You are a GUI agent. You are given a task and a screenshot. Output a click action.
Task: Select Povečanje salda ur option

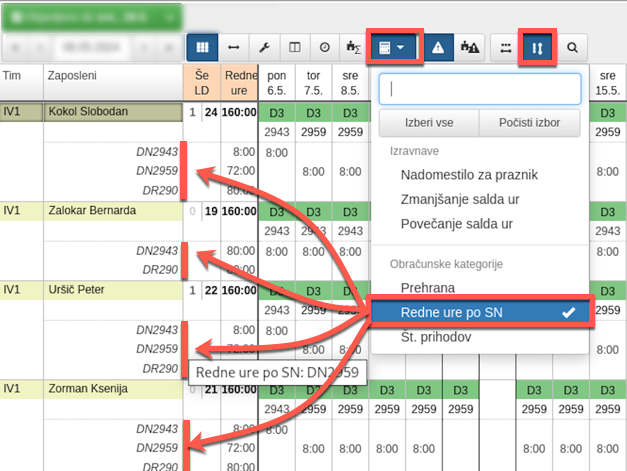click(457, 224)
